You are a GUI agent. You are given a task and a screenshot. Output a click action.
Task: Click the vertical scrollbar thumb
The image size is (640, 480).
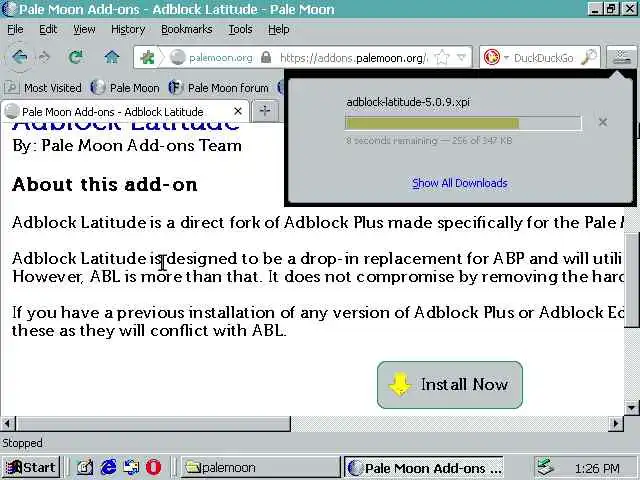click(x=631, y=282)
